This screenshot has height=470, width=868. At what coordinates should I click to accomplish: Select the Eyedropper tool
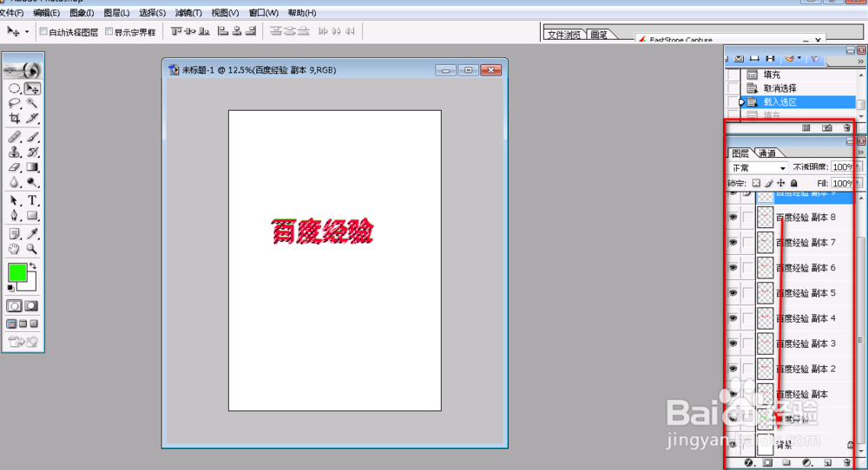[x=32, y=234]
